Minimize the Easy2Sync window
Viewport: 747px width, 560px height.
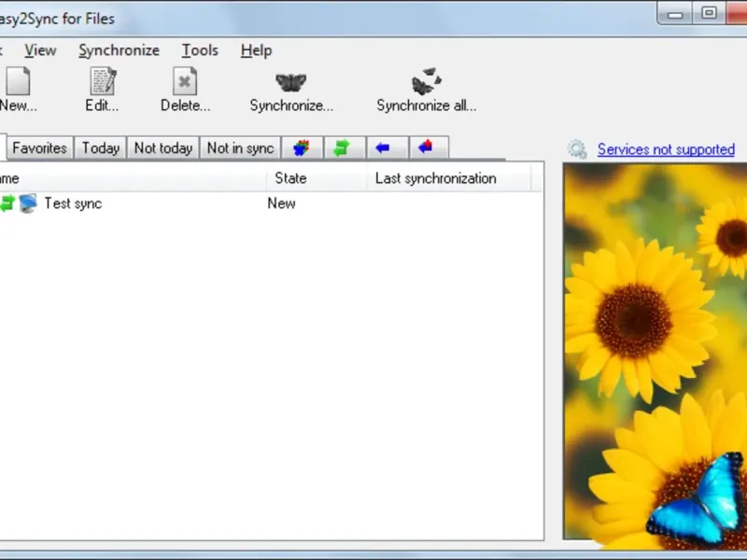pyautogui.click(x=675, y=14)
